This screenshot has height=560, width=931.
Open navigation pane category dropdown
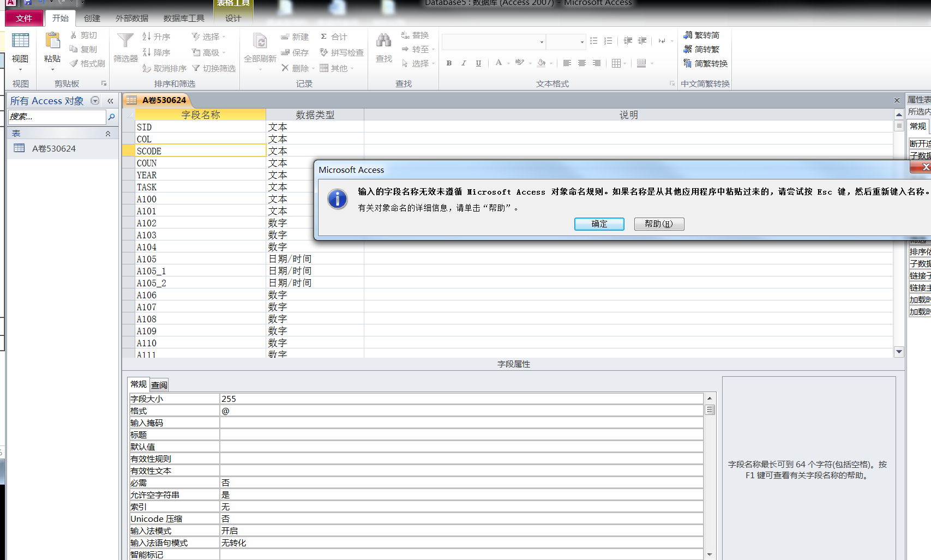tap(95, 100)
